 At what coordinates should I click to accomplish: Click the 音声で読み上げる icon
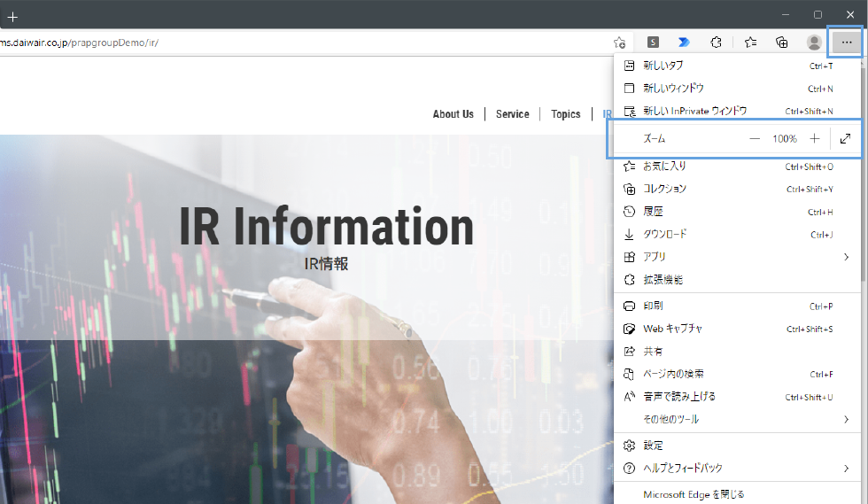(x=629, y=397)
